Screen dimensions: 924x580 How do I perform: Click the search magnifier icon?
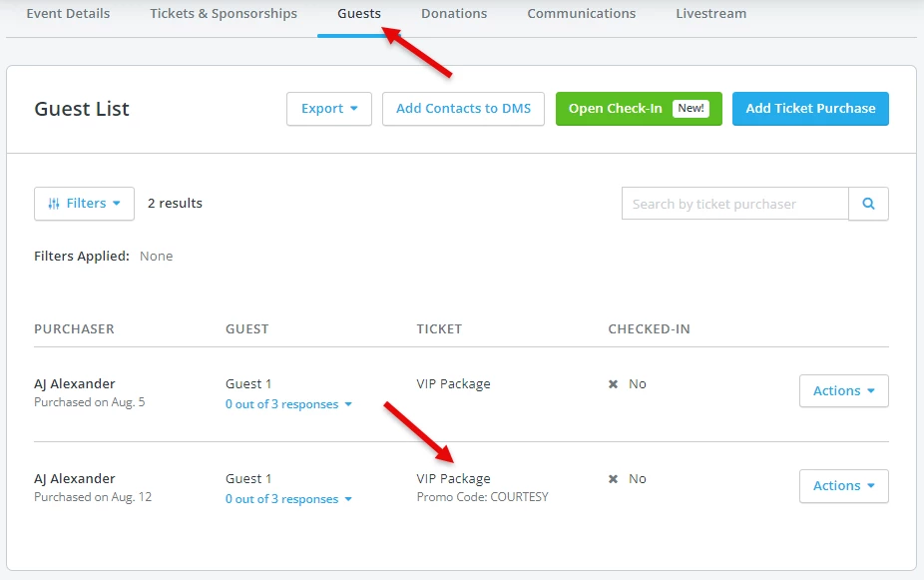(868, 203)
